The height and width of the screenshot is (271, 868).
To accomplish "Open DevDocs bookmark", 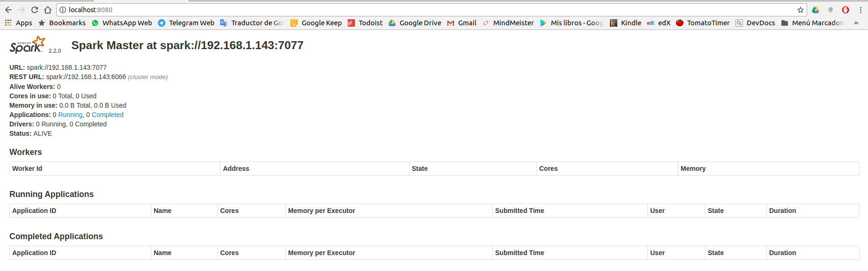I will pyautogui.click(x=755, y=23).
